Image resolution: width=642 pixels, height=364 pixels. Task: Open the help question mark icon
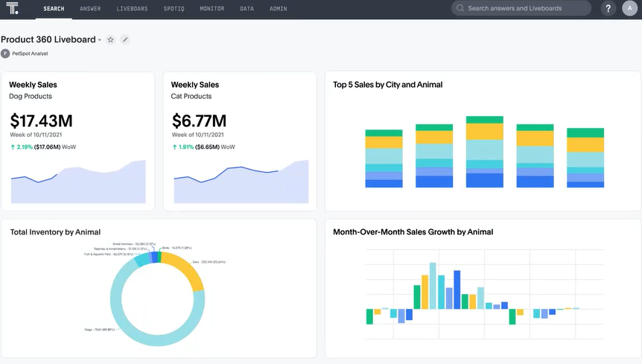(x=608, y=9)
